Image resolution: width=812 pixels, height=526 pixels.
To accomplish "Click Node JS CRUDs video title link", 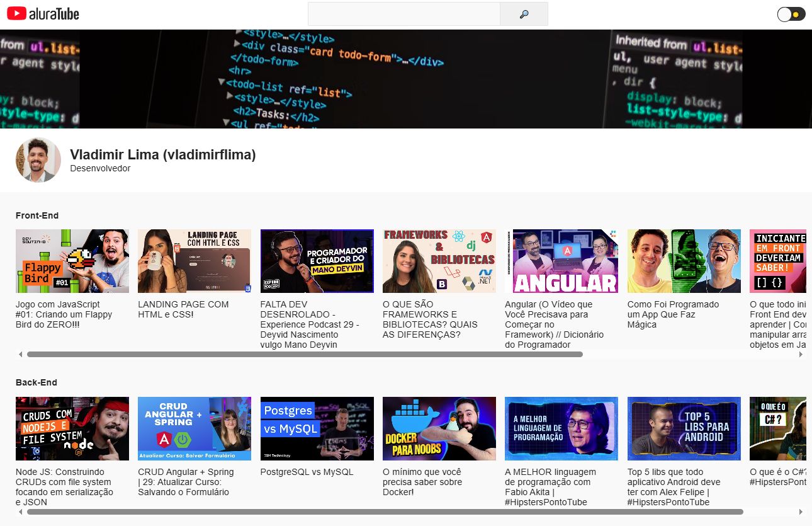I will [64, 487].
